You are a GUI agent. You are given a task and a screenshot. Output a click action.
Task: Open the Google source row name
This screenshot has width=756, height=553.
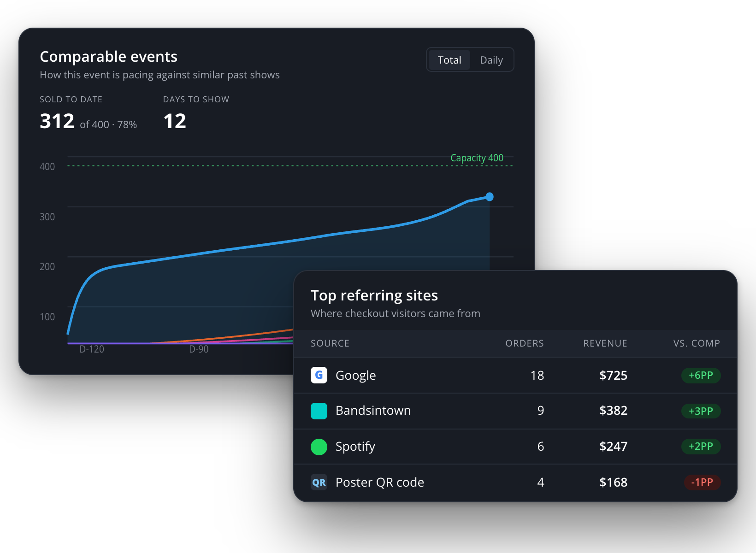point(355,376)
